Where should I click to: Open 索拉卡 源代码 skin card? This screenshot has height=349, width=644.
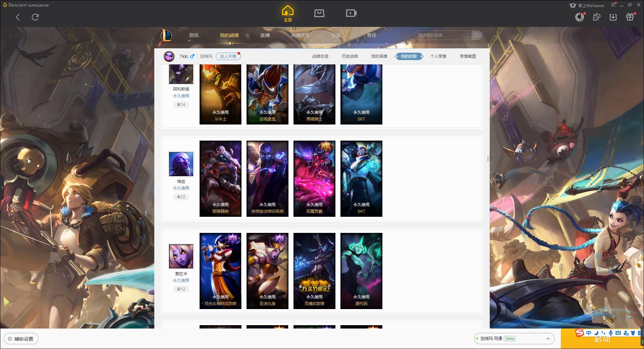[x=361, y=271]
